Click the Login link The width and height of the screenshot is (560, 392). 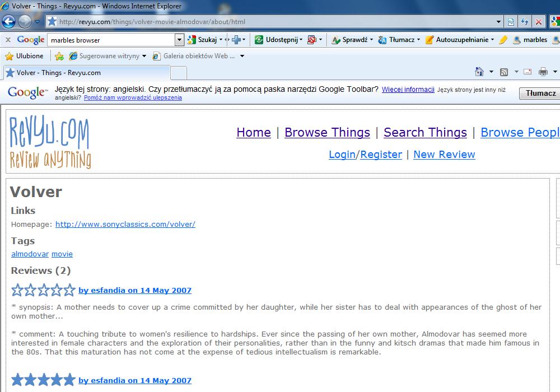pyautogui.click(x=342, y=154)
